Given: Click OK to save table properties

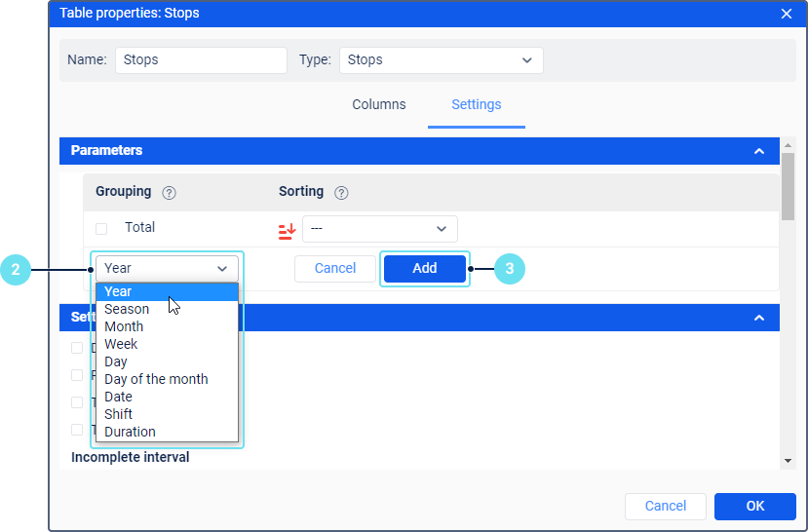Looking at the screenshot, I should point(755,507).
